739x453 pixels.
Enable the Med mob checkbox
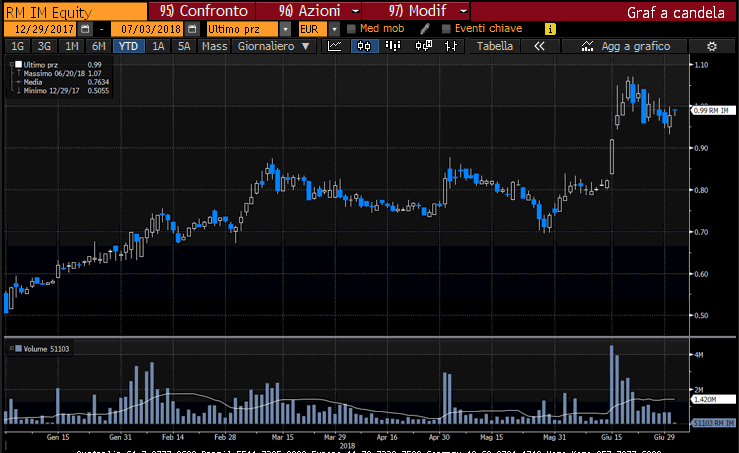(x=351, y=29)
